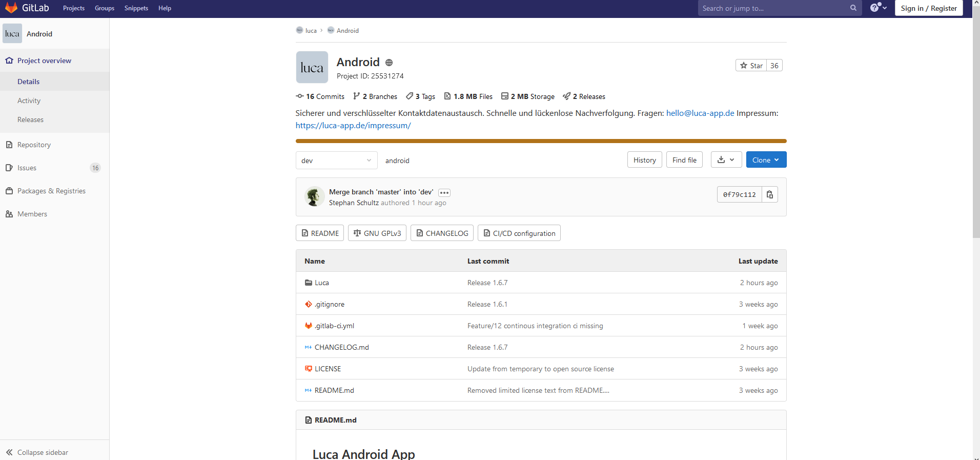Click Stephan Schultz author name
Screen dimensions: 980x460
(x=354, y=203)
